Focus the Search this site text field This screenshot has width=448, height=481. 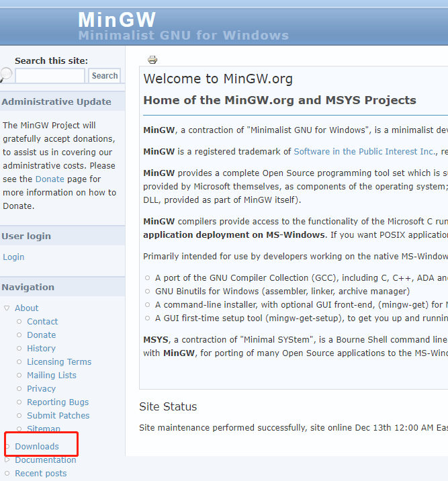(x=50, y=76)
